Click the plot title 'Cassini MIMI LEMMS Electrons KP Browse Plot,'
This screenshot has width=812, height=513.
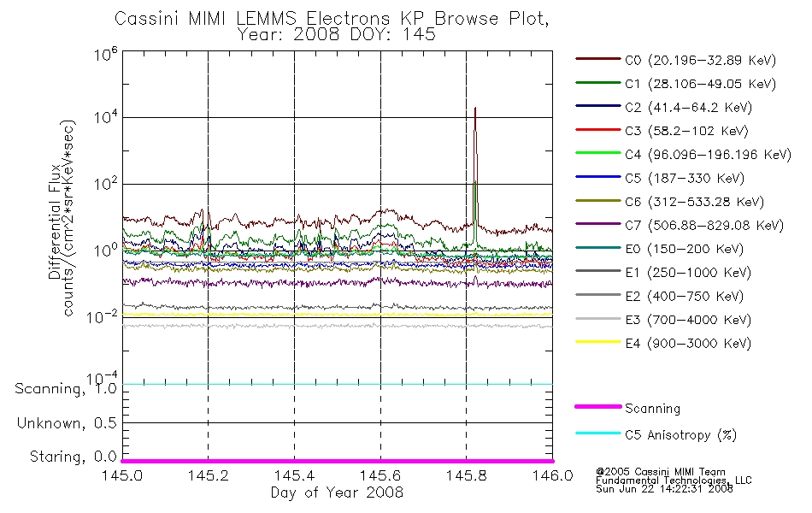point(332,19)
